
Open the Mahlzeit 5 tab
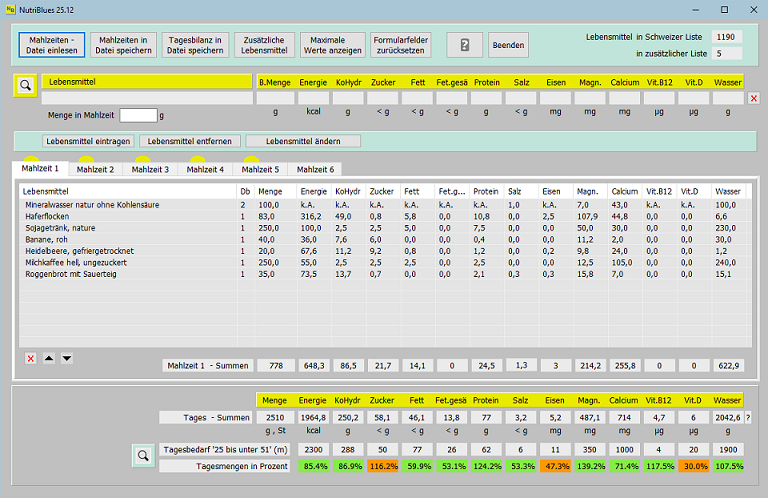point(260,169)
